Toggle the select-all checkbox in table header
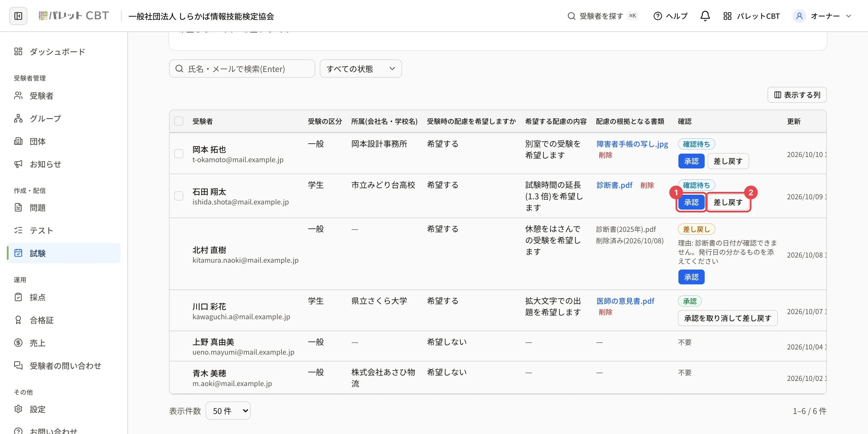Screen dimensions: 868x434 point(178,121)
